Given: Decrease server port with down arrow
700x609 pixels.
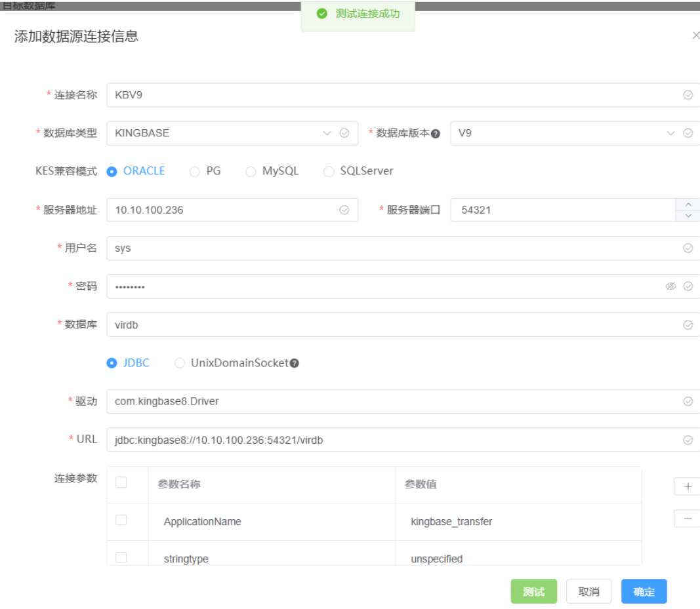Looking at the screenshot, I should 688,216.
